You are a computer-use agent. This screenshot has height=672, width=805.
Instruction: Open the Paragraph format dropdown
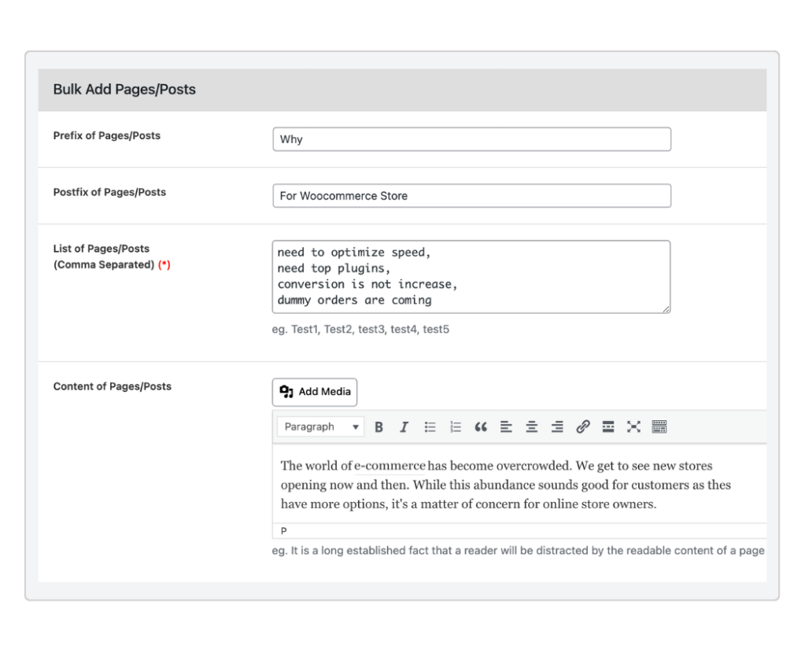pos(321,427)
